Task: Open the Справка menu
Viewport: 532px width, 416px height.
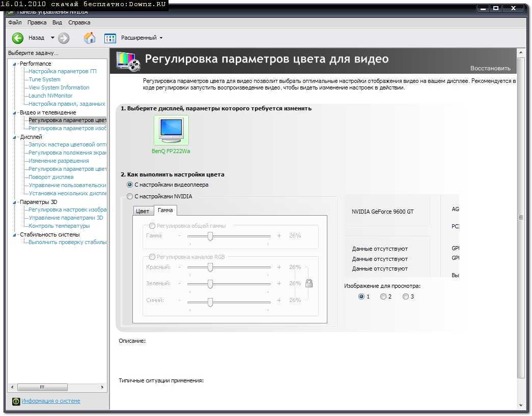Action: (79, 22)
